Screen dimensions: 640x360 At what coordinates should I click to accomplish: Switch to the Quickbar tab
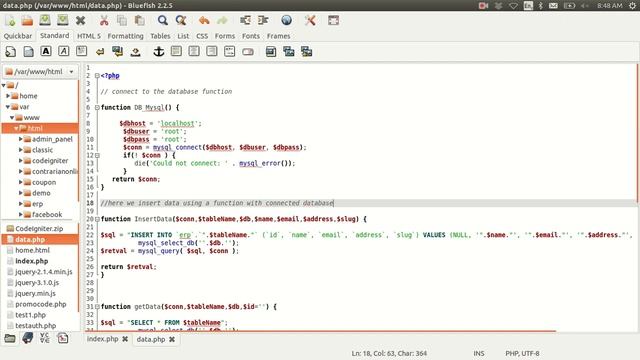[18, 36]
